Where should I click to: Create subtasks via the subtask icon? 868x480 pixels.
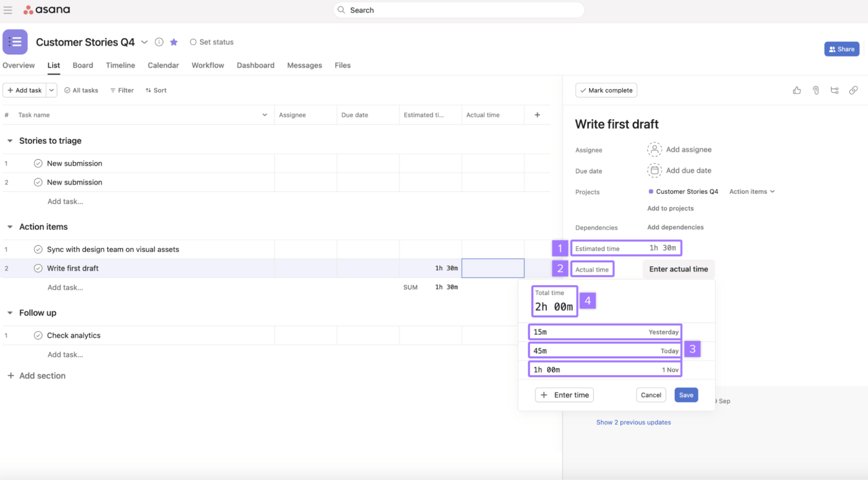pyautogui.click(x=834, y=90)
